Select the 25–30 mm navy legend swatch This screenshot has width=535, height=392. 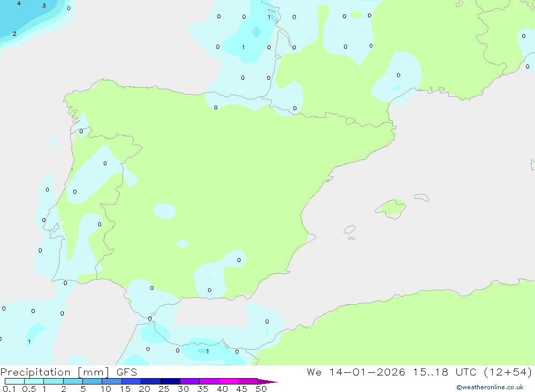coord(170,381)
